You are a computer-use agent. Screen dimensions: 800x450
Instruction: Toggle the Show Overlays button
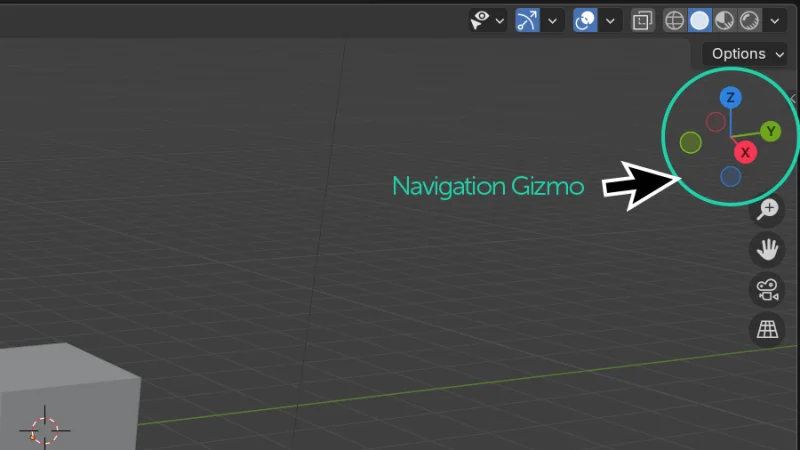(x=585, y=20)
